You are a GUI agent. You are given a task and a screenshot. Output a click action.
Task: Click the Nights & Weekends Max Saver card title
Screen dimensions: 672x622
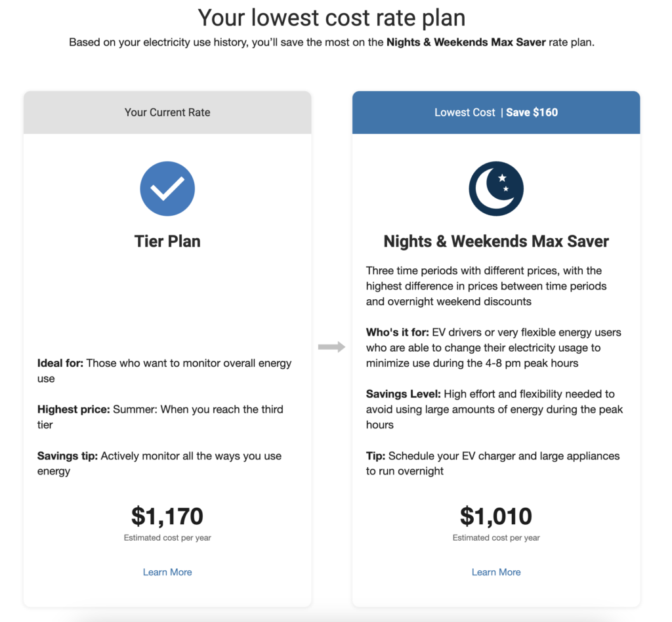pos(496,241)
